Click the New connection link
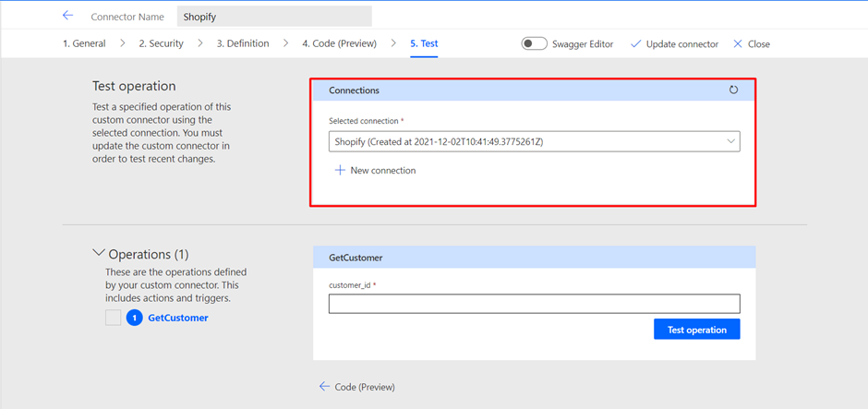The image size is (868, 409). [x=383, y=171]
